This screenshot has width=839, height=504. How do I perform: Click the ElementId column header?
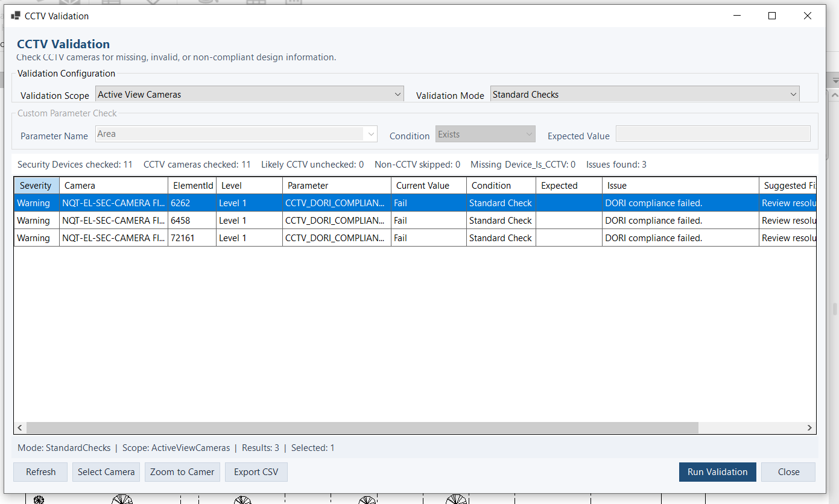192,186
